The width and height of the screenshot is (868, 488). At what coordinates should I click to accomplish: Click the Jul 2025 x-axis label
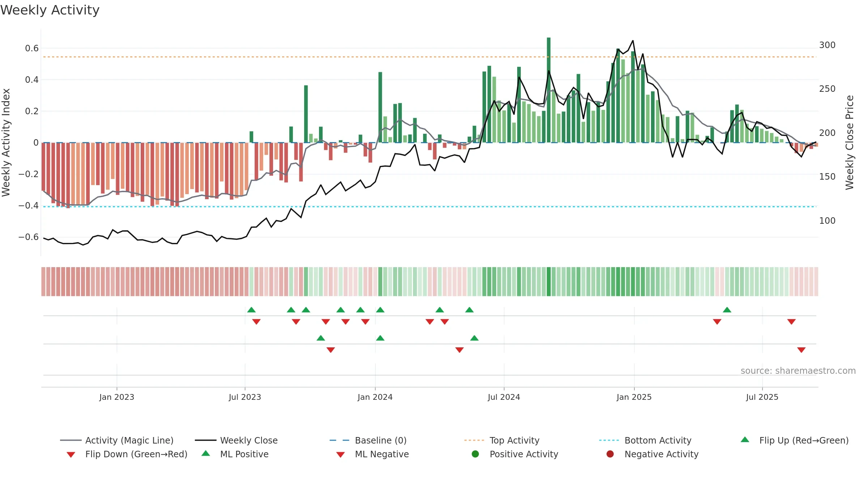(x=762, y=397)
